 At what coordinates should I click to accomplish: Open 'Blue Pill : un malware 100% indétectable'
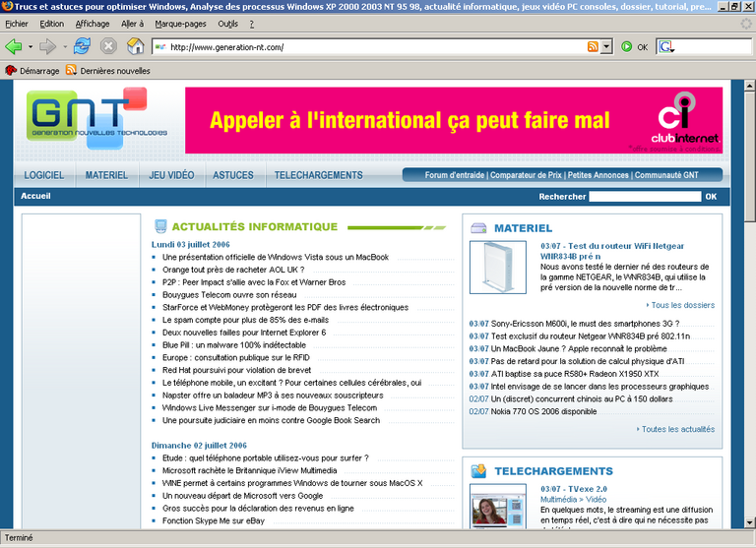234,344
